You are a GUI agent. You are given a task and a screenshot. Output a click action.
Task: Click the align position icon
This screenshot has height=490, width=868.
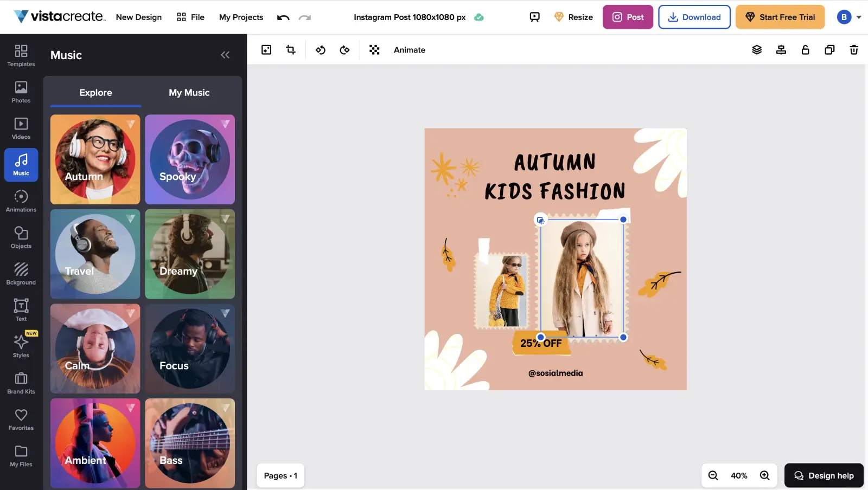tap(781, 50)
